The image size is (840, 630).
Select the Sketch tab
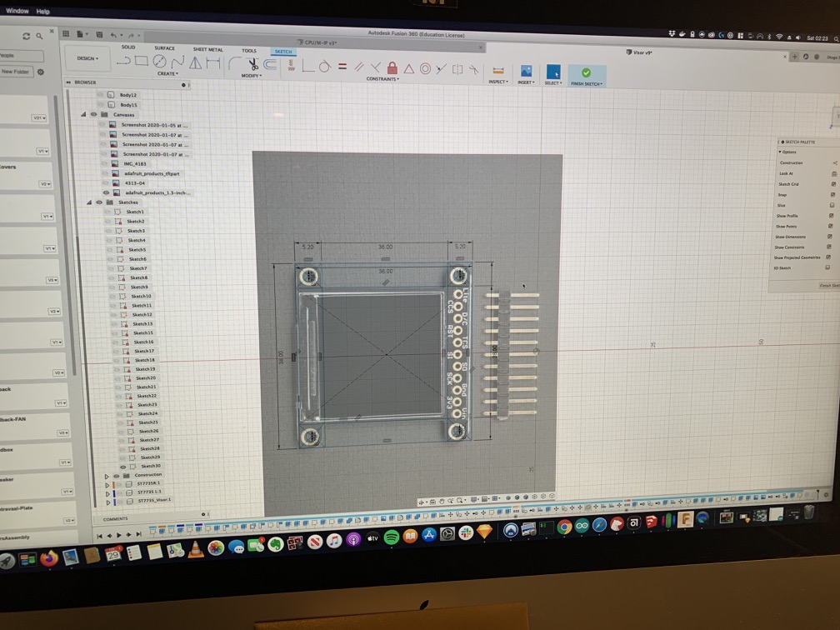click(283, 52)
